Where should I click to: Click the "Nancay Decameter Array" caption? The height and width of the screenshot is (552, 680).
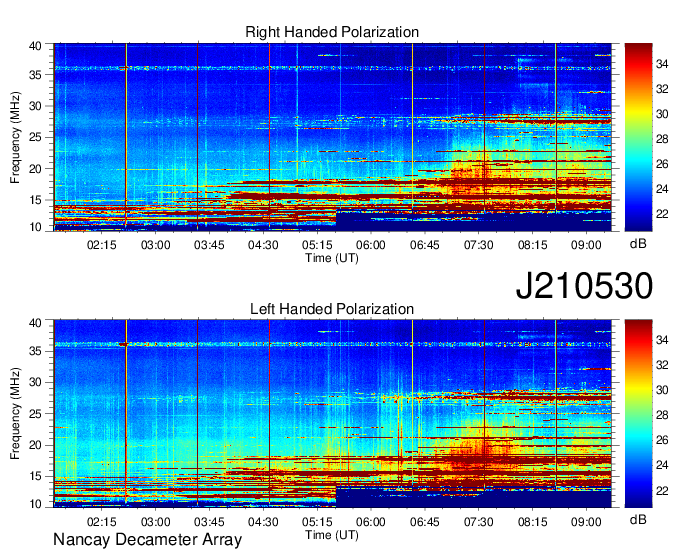pyautogui.click(x=147, y=540)
